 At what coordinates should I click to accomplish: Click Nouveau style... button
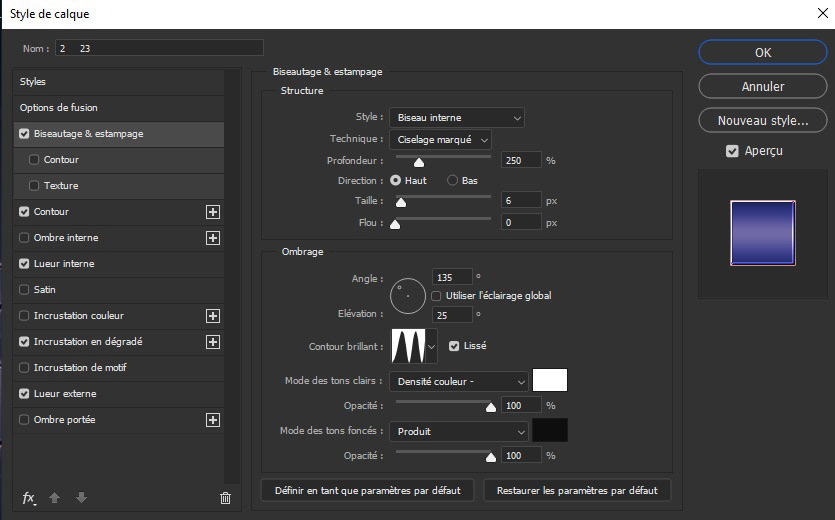(x=763, y=120)
